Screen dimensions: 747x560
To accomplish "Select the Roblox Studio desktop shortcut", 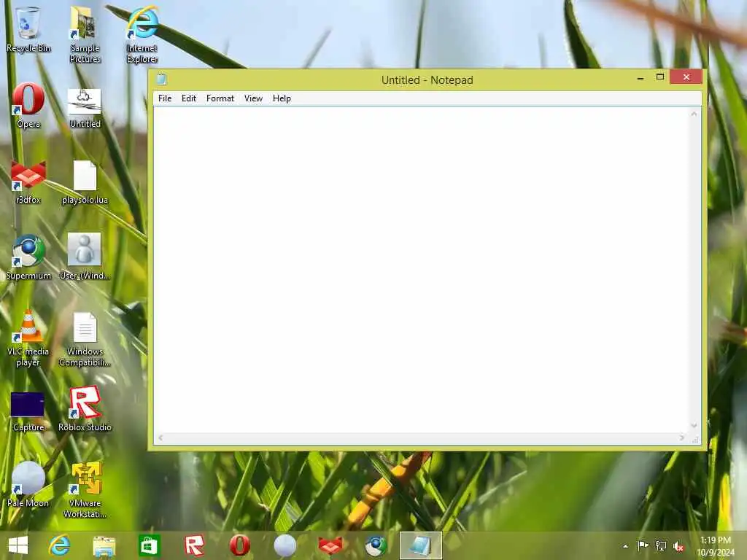I will (85, 408).
